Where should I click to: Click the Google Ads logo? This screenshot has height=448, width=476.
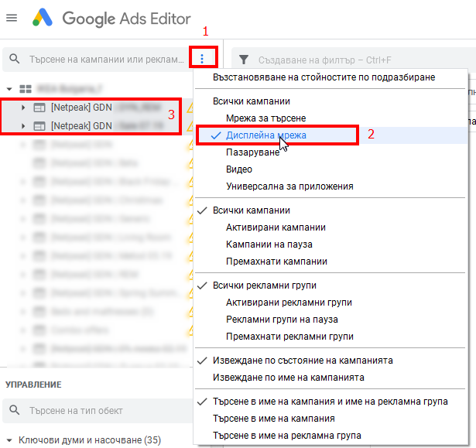43,17
